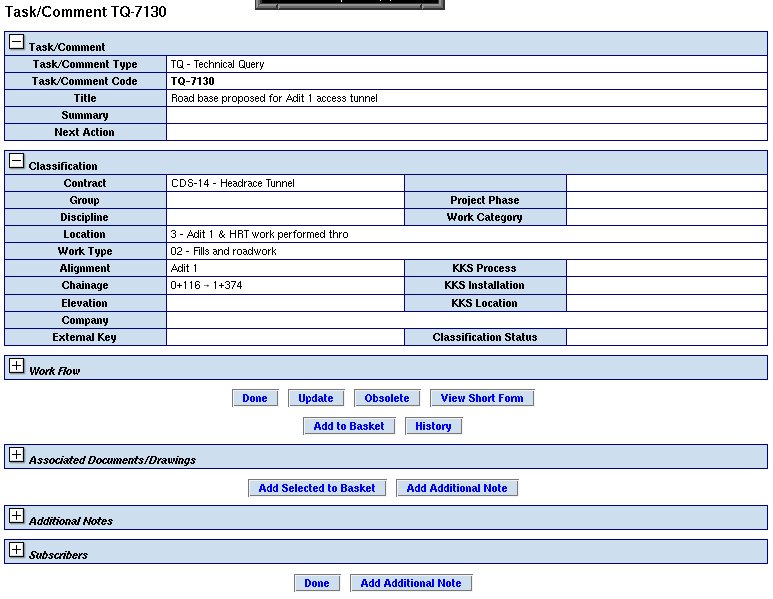Open the task History
Screen dimensions: 773x599
click(433, 426)
